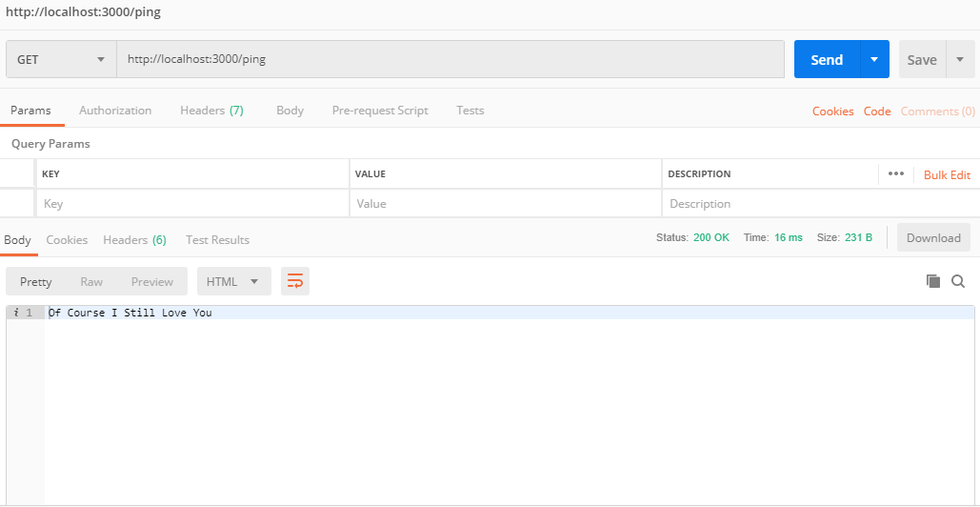Screen dimensions: 980x507
Task: Select the Preview view mode
Action: point(151,281)
